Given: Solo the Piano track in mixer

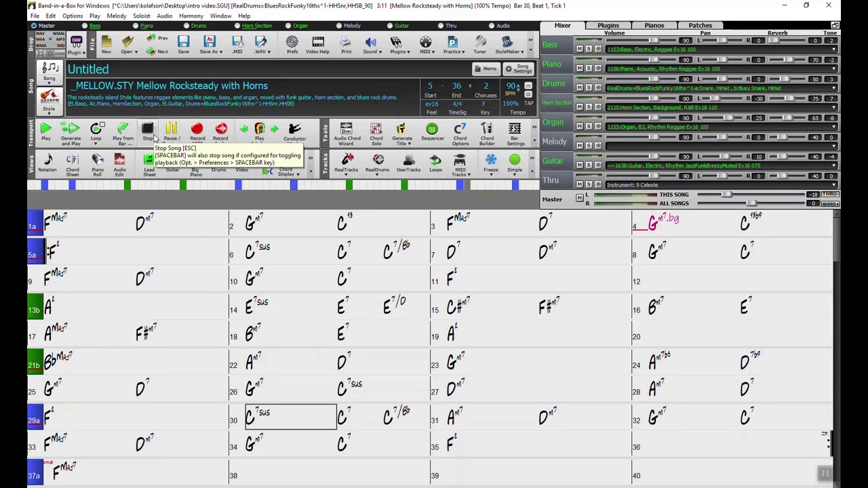Looking at the screenshot, I should [x=589, y=68].
